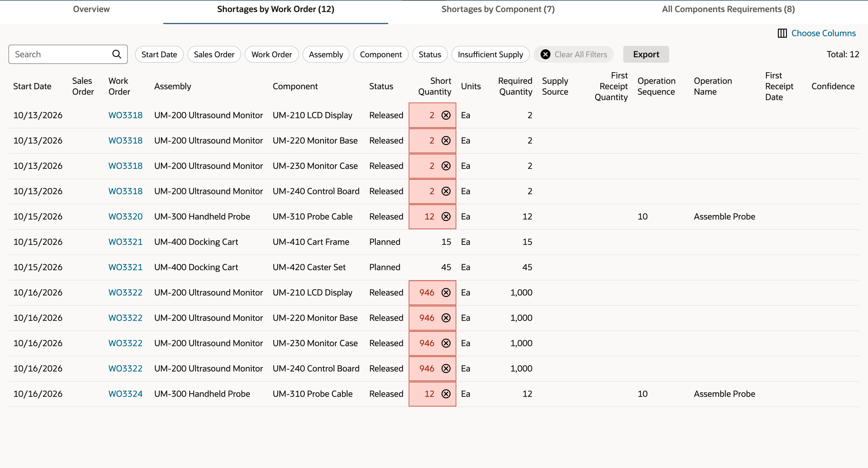The height and width of the screenshot is (468, 868).
Task: Click shortage icon for WO3318 UM-220 Monitor Base
Action: click(446, 141)
